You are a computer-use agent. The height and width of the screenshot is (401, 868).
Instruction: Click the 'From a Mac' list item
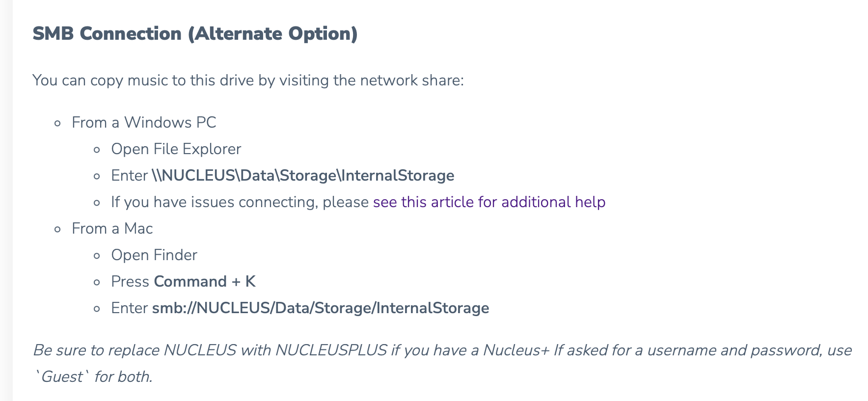click(112, 229)
